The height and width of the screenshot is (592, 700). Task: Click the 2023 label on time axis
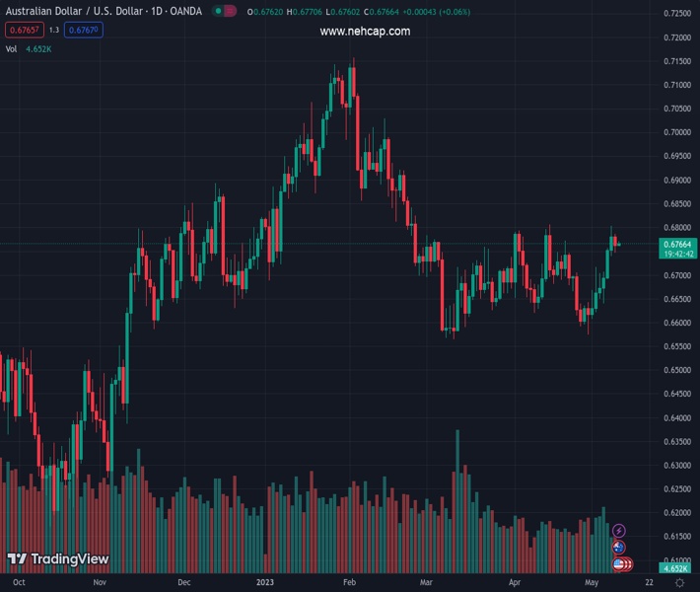(264, 583)
